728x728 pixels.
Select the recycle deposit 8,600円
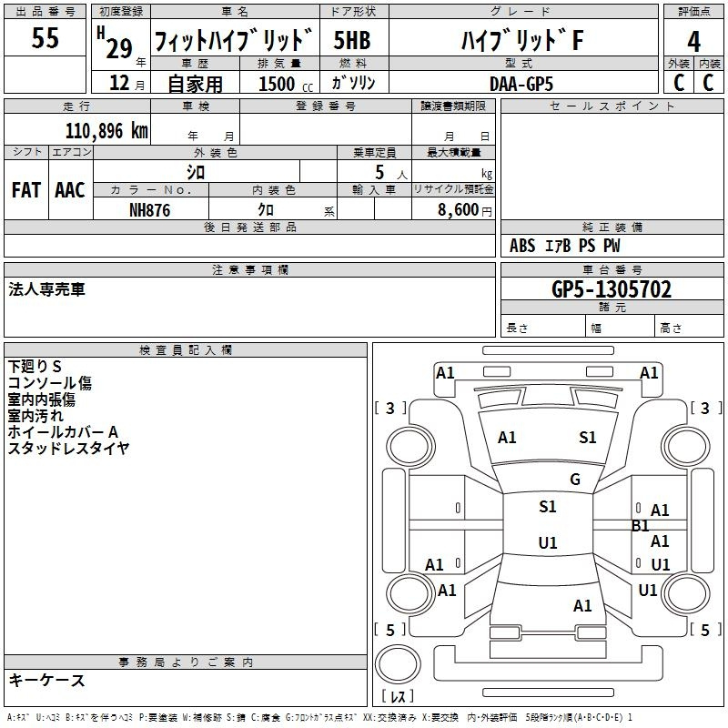coord(465,210)
